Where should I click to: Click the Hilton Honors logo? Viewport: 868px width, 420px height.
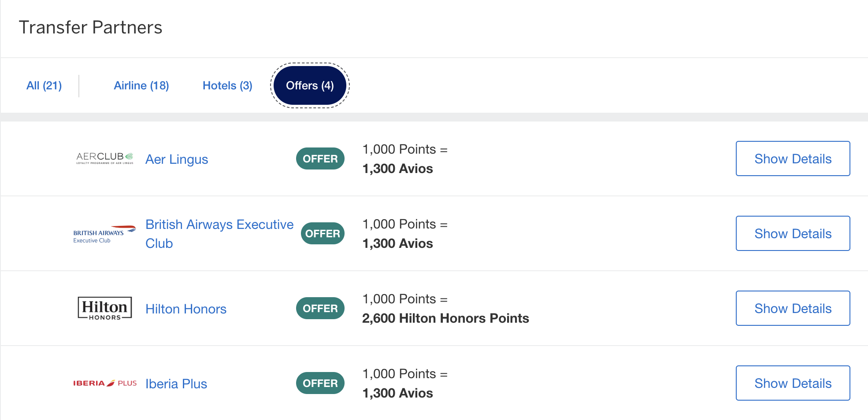105,308
